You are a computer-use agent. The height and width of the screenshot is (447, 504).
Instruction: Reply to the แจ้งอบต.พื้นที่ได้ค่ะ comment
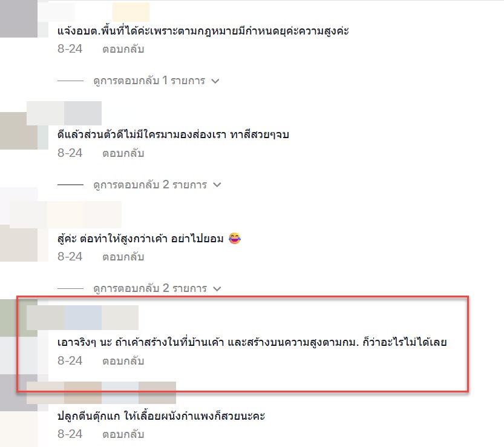(123, 49)
